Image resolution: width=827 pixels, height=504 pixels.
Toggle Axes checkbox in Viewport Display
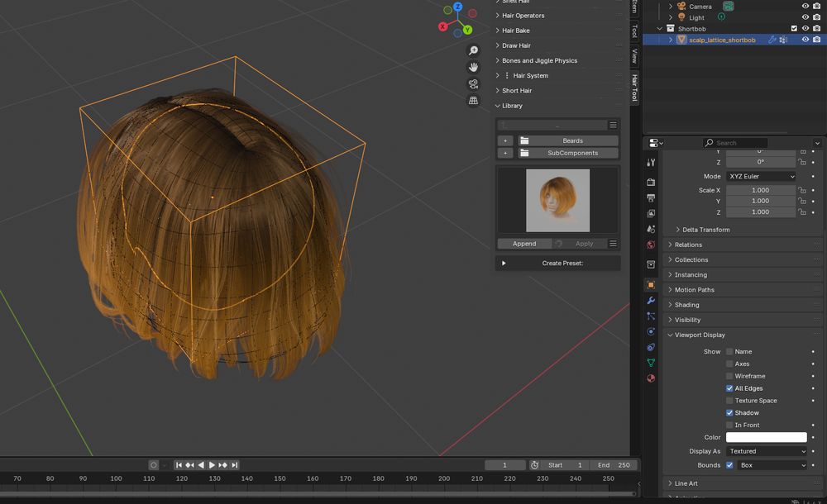[729, 364]
